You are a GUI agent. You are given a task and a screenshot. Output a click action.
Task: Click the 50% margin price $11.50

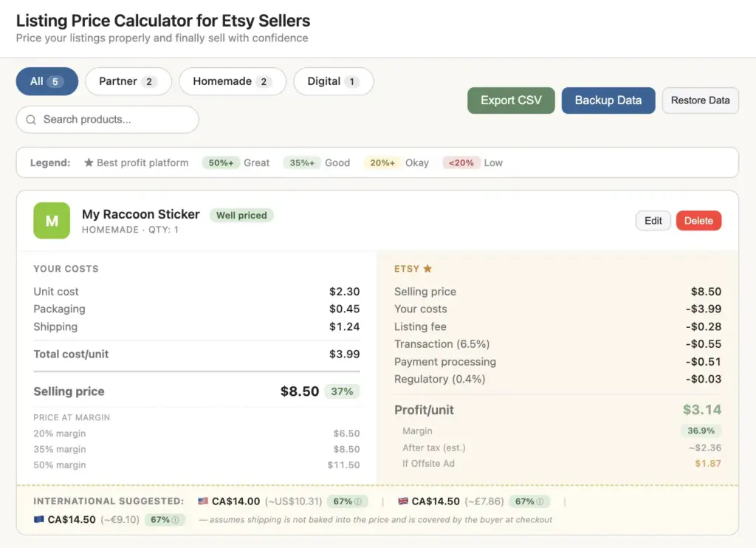(343, 465)
